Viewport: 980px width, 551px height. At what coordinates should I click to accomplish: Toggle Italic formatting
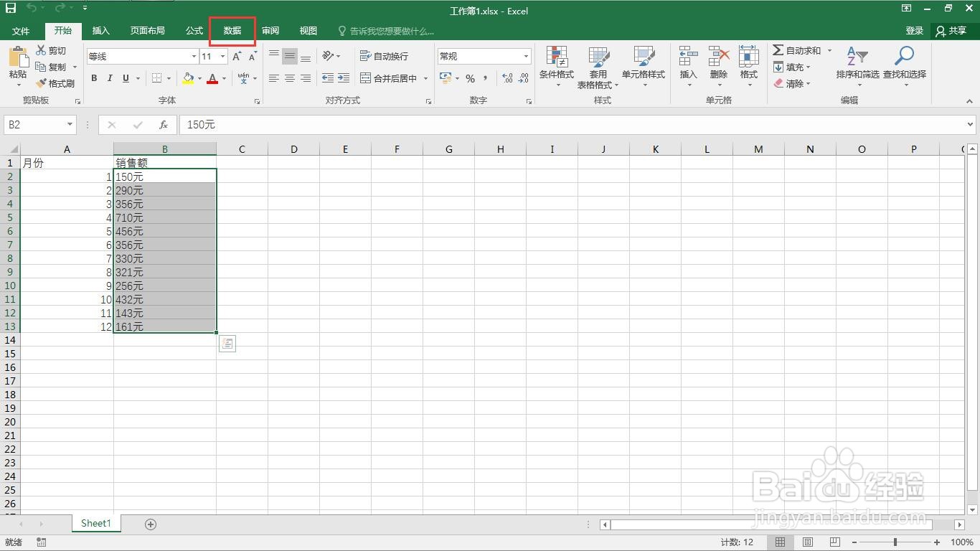pos(110,78)
